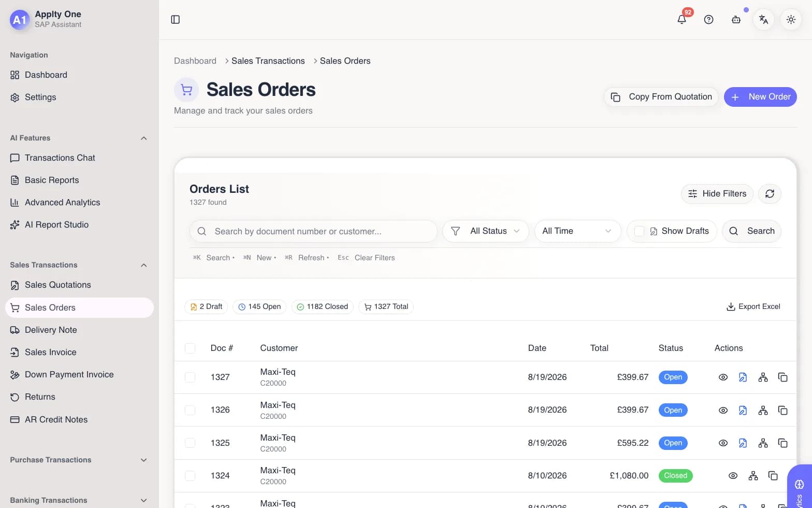Open the help question mark icon
The width and height of the screenshot is (812, 508).
pos(709,20)
